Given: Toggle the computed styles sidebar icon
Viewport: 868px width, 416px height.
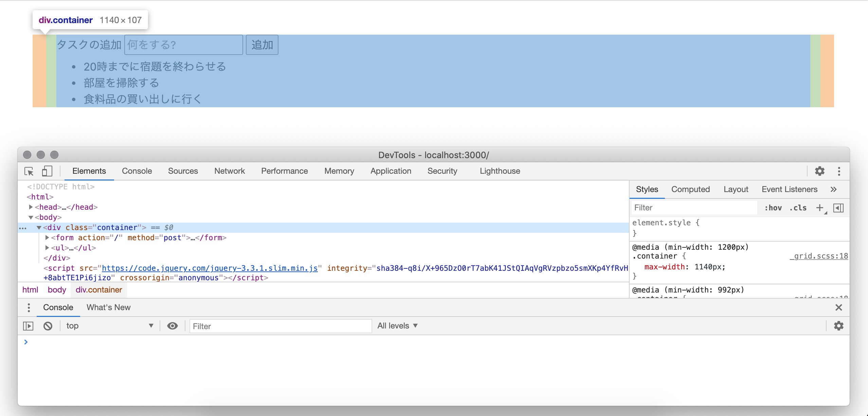Looking at the screenshot, I should (x=838, y=208).
